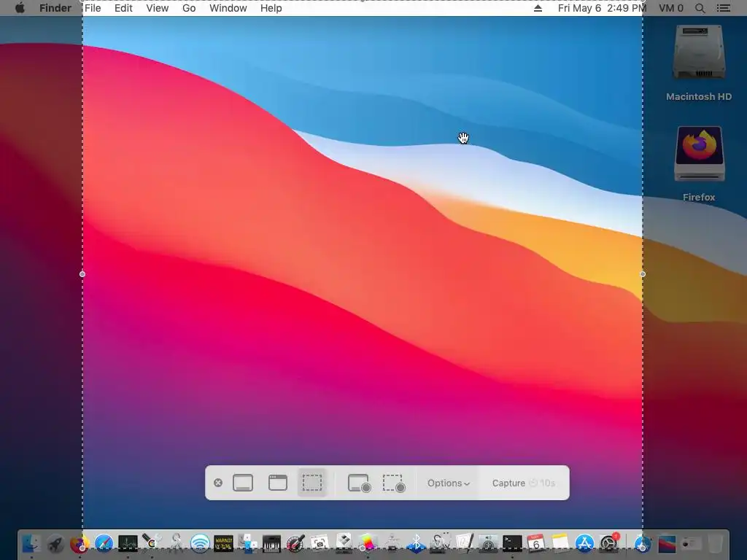
Task: Open Terminal from the Dock
Action: 513,542
